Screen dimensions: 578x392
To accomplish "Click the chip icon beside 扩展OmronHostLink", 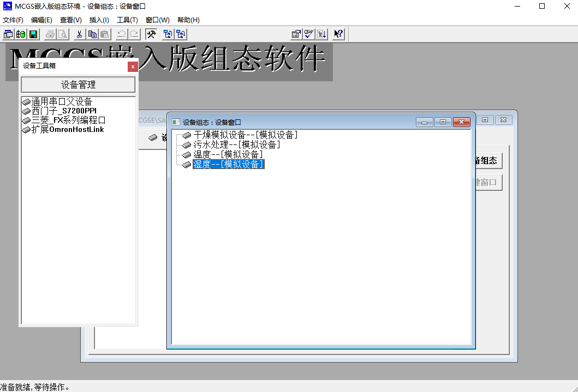I will click(26, 130).
